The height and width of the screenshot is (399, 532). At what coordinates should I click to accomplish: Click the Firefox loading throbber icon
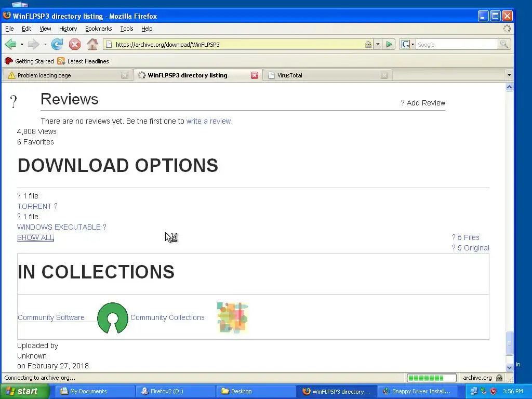coord(507,29)
